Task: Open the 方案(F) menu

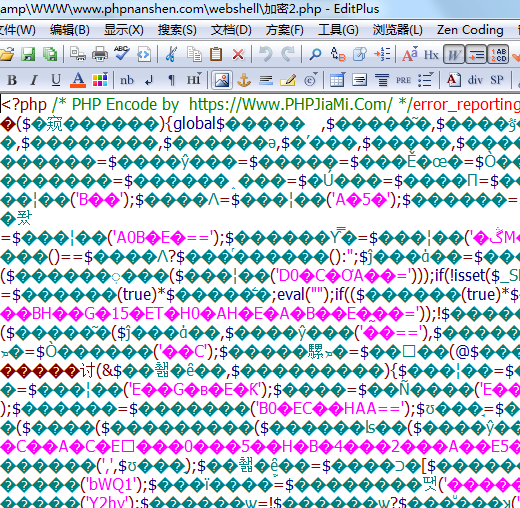Action: [284, 30]
